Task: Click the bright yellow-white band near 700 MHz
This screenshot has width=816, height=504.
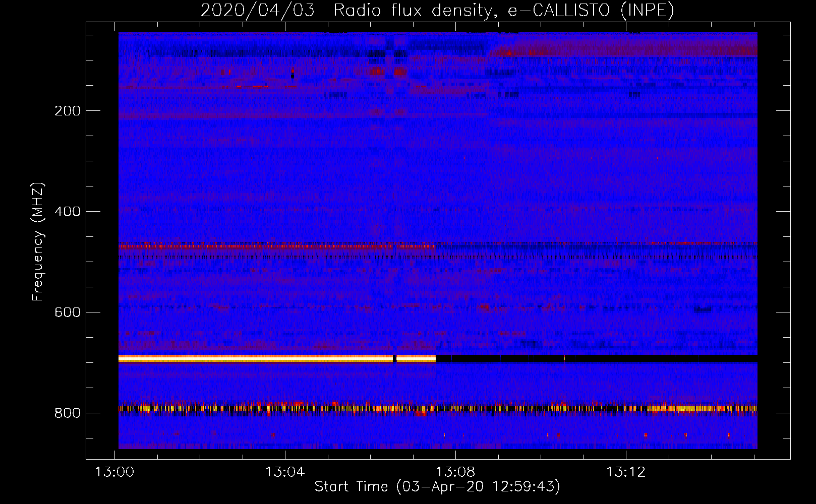Action: (277, 358)
